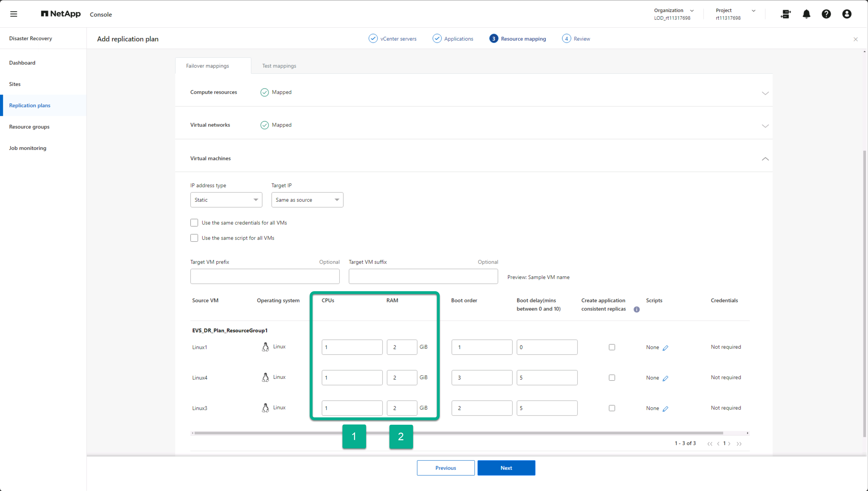Click the notifications bell icon
Viewport: 868px width, 491px height.
(806, 14)
